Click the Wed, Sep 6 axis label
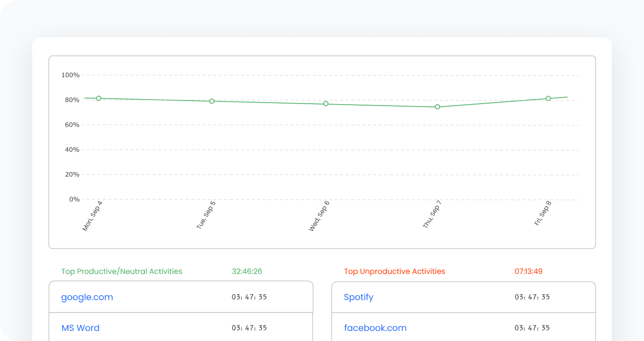The width and height of the screenshot is (644, 341). pyautogui.click(x=319, y=216)
